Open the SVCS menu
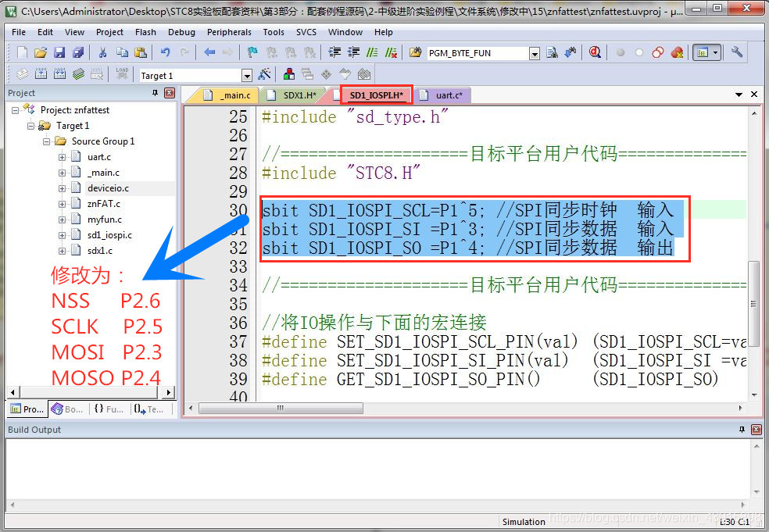 click(306, 32)
